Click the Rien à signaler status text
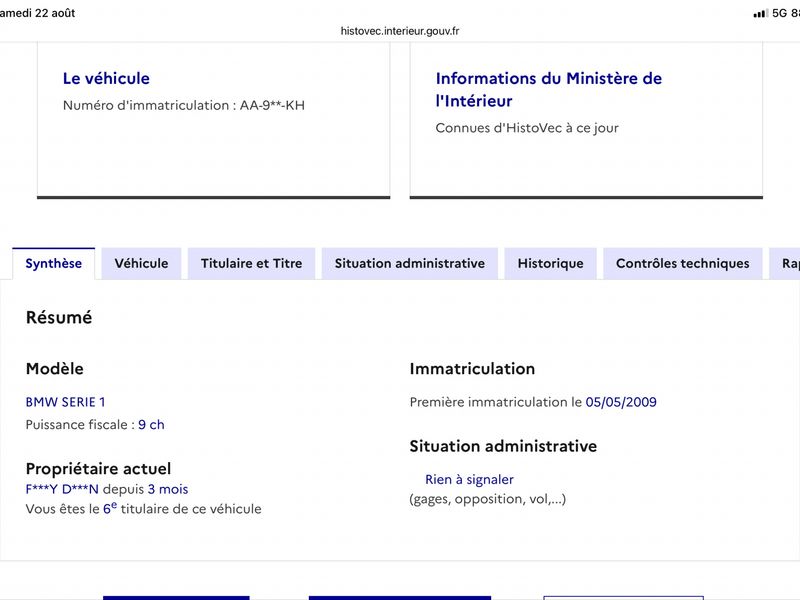Screen dimensions: 800x600 [469, 480]
